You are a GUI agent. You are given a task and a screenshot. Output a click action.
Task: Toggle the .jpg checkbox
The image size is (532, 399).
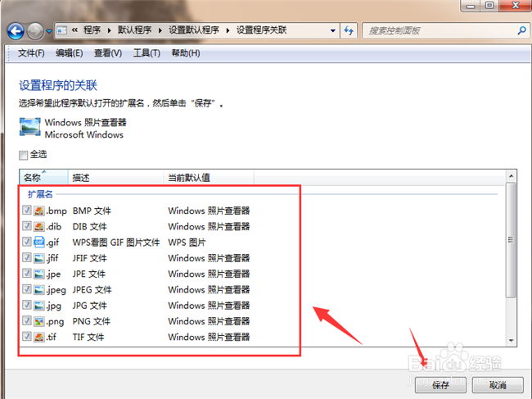(27, 305)
